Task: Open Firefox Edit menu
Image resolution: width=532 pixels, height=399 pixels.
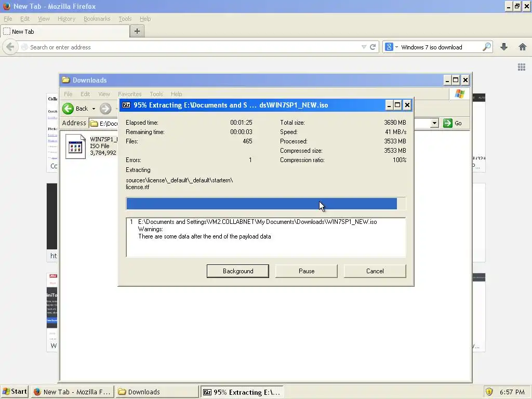Action: pyautogui.click(x=25, y=19)
